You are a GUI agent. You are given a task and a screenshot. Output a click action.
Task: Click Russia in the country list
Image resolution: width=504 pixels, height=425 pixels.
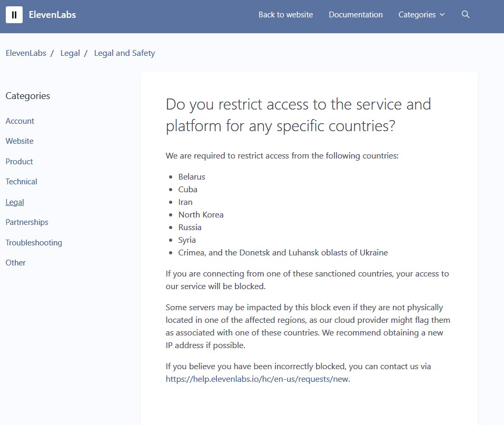[190, 228]
